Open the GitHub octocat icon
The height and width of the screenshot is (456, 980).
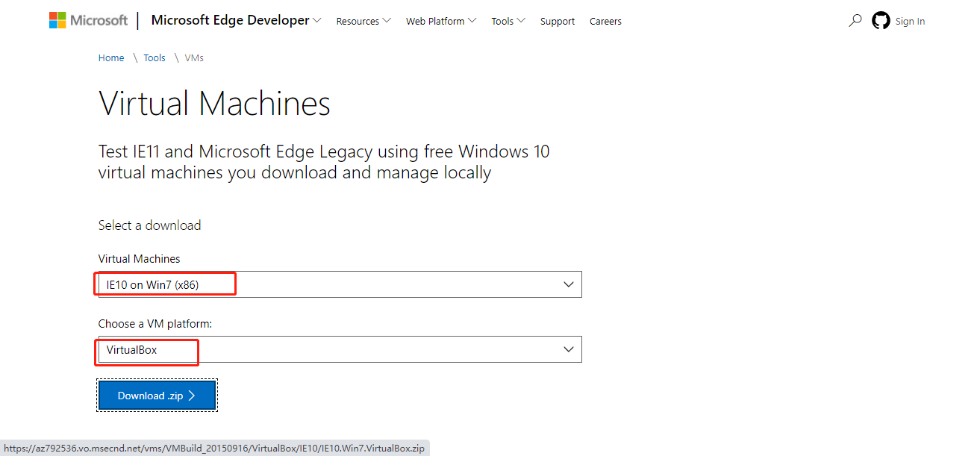(x=881, y=21)
